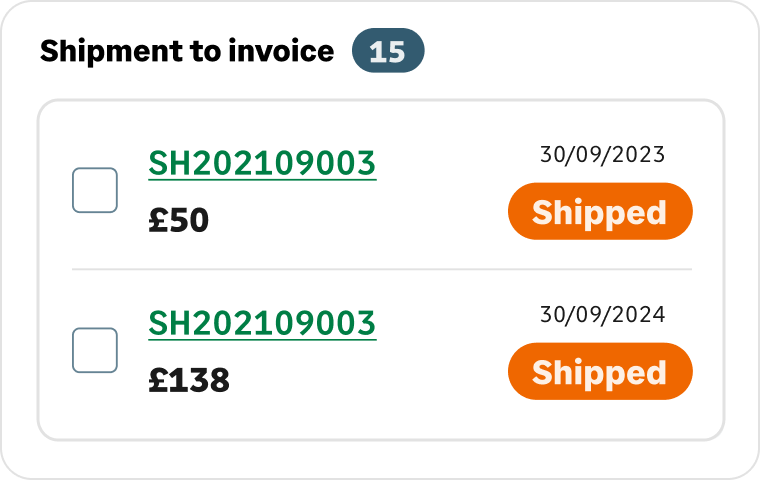Click the "Shipment to invoice" heading

click(x=187, y=52)
